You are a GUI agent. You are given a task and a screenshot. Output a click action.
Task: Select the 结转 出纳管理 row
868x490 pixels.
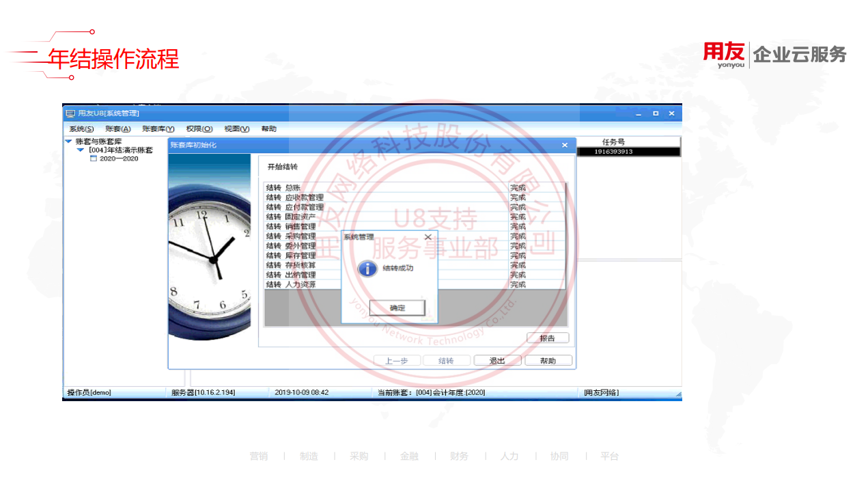coord(415,275)
